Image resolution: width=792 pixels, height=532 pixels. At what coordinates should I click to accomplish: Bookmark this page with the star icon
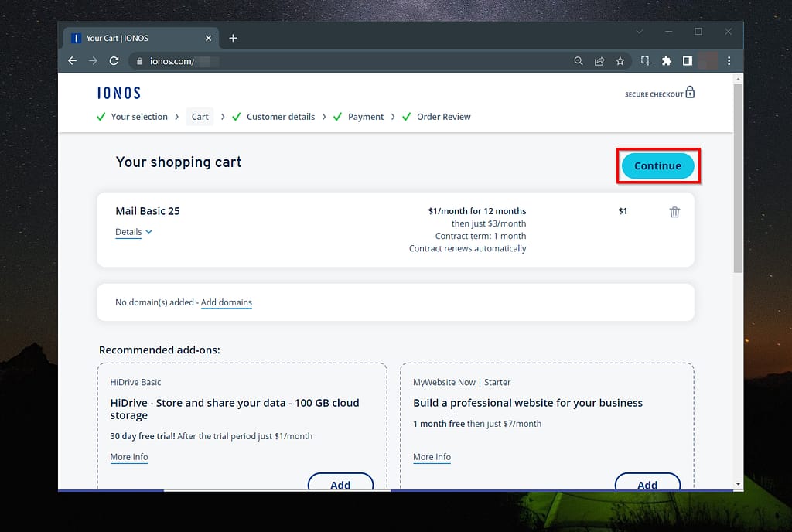pyautogui.click(x=620, y=61)
